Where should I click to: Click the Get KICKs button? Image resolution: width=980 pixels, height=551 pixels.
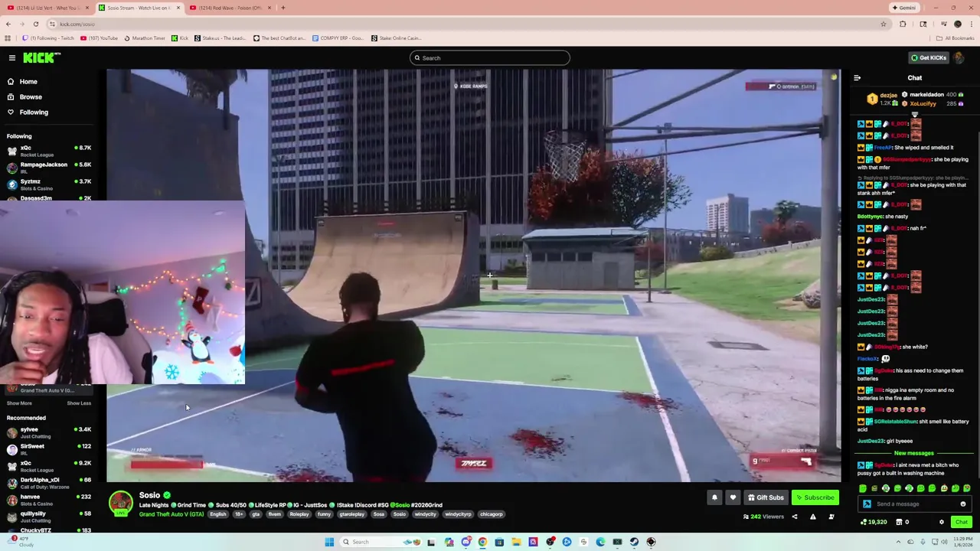928,57
